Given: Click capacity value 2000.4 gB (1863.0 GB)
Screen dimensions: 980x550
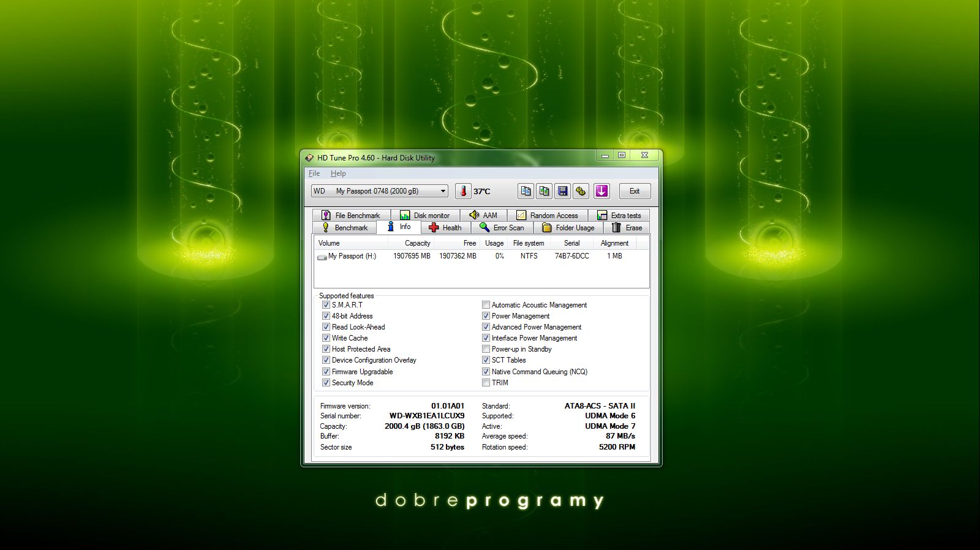Looking at the screenshot, I should [x=424, y=426].
